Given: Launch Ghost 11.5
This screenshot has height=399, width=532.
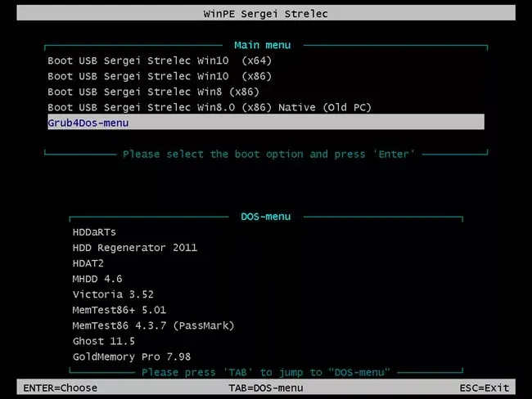Looking at the screenshot, I should click(103, 342).
